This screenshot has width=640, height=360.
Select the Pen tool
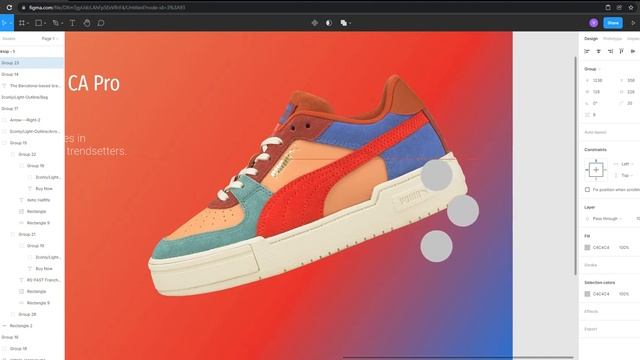55,23
